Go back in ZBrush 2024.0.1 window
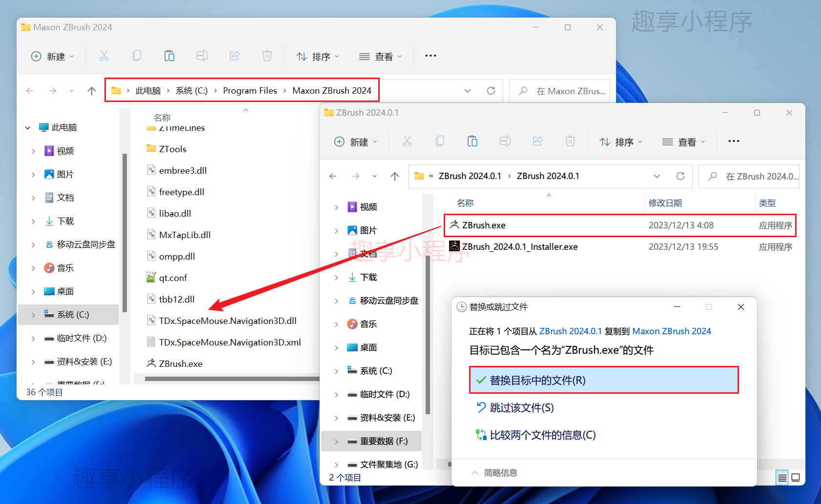Screen dimensions: 821x504 [x=333, y=176]
